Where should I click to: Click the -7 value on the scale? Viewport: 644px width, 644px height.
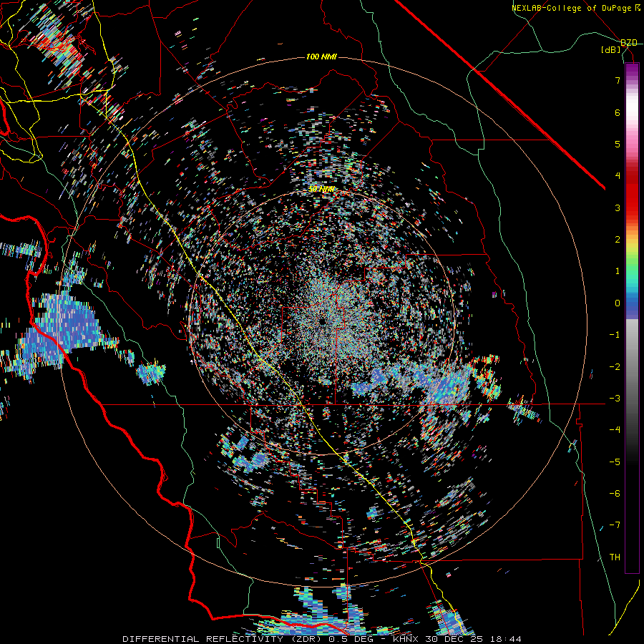coord(615,525)
